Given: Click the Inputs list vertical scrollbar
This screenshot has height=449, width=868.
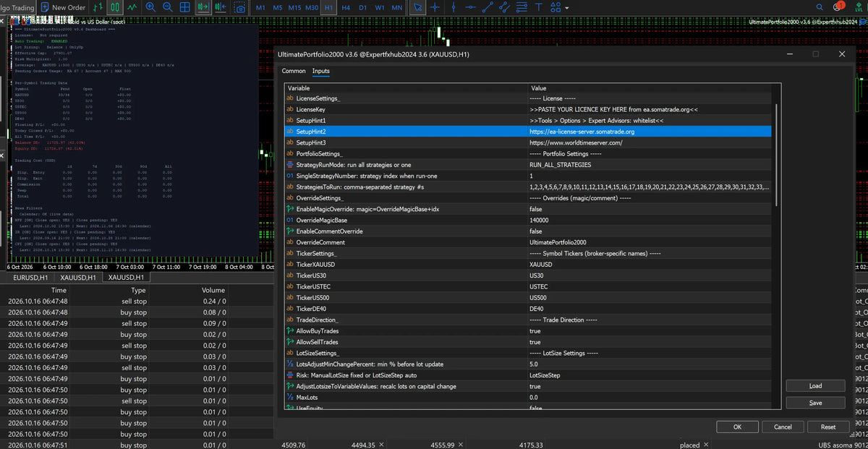Looking at the screenshot, I should point(777,155).
